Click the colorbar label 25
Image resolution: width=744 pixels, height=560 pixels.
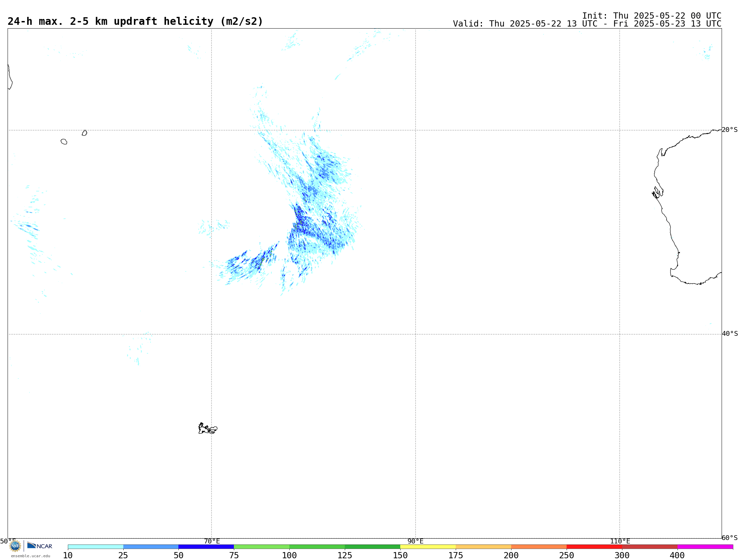[x=123, y=556]
